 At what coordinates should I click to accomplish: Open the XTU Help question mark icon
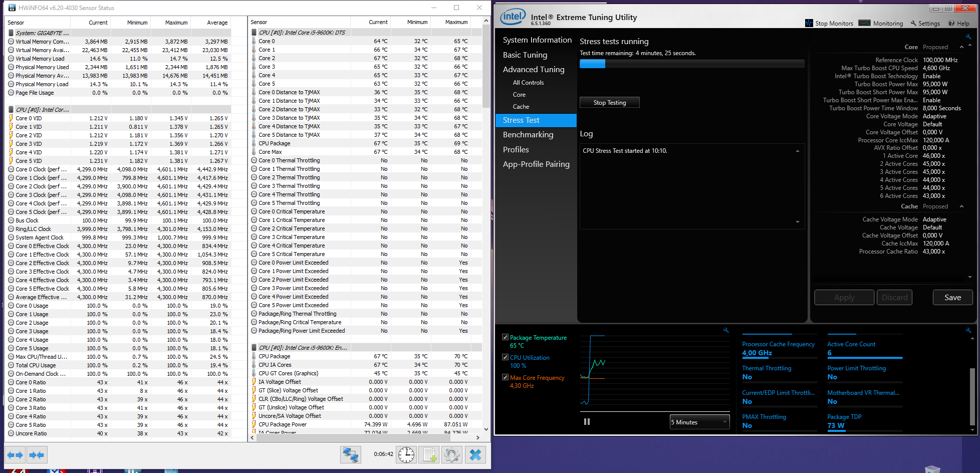coord(951,23)
